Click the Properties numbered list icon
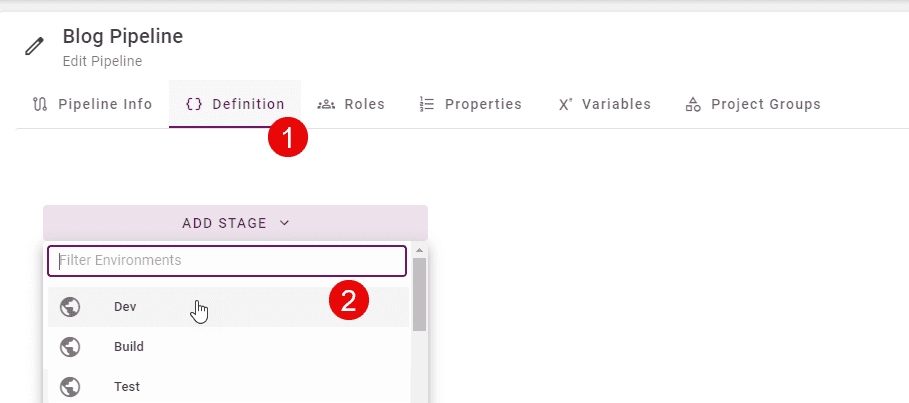 pyautogui.click(x=427, y=104)
